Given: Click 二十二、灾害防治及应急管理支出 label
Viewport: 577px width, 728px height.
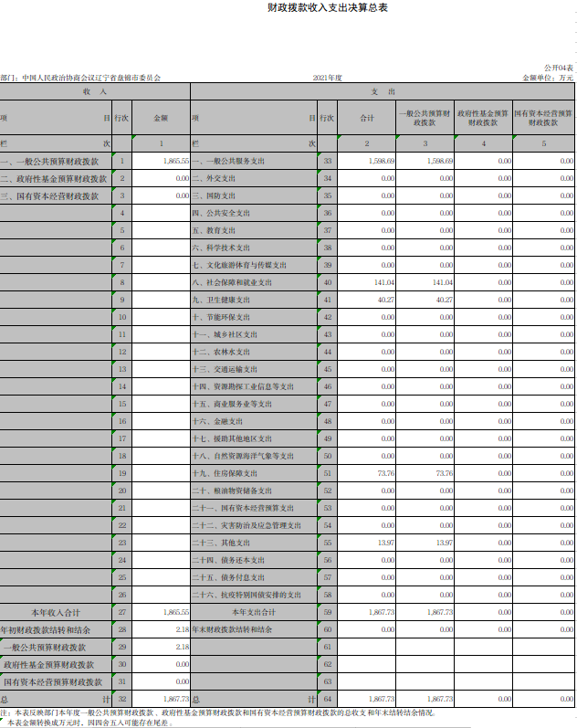Looking at the screenshot, I should tap(247, 525).
